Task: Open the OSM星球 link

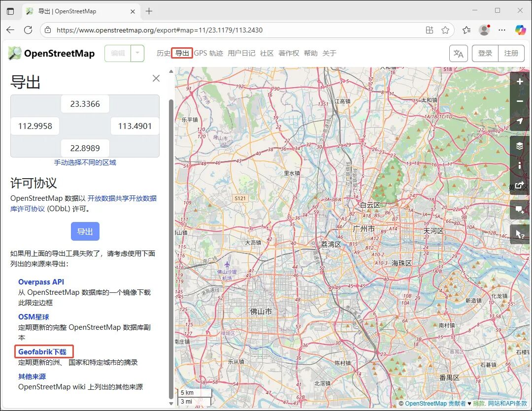Action: [x=33, y=316]
